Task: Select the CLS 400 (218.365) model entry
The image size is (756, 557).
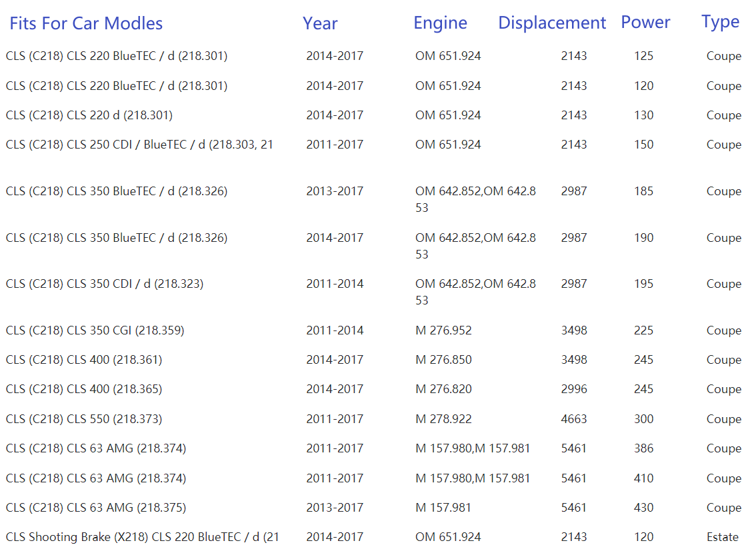Action: (x=84, y=389)
